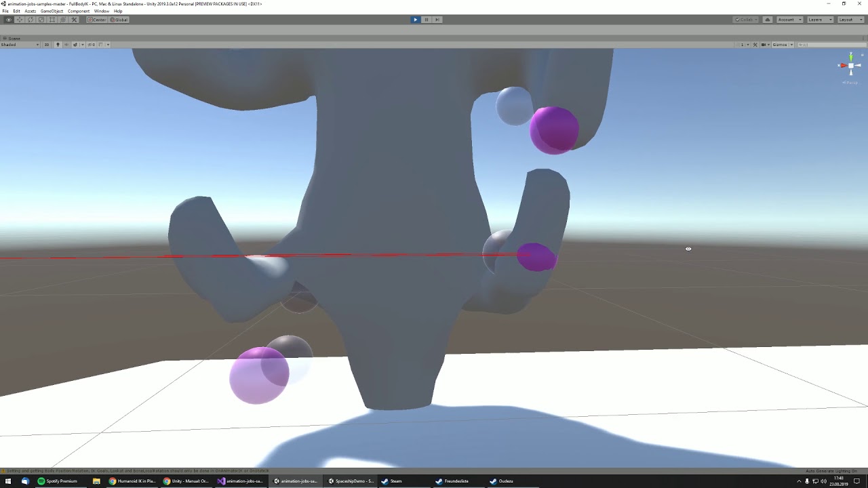This screenshot has height=488, width=868.
Task: Open the Account menu
Action: click(788, 20)
